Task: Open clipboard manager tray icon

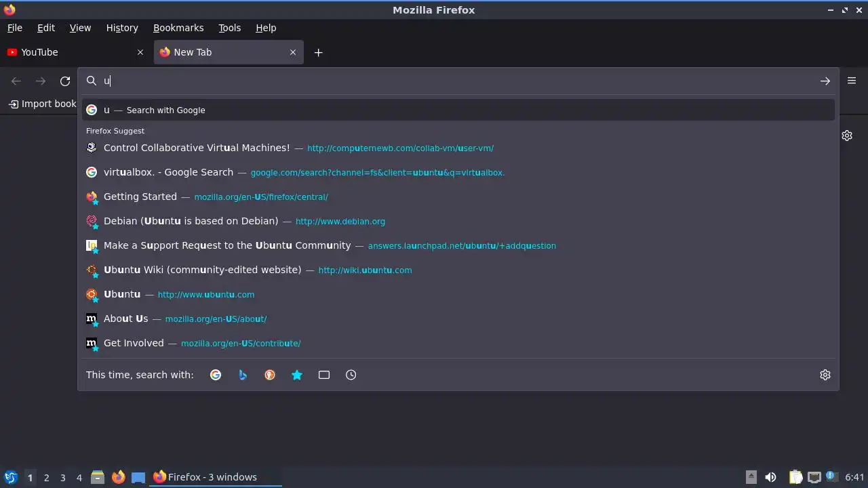Action: [x=795, y=477]
